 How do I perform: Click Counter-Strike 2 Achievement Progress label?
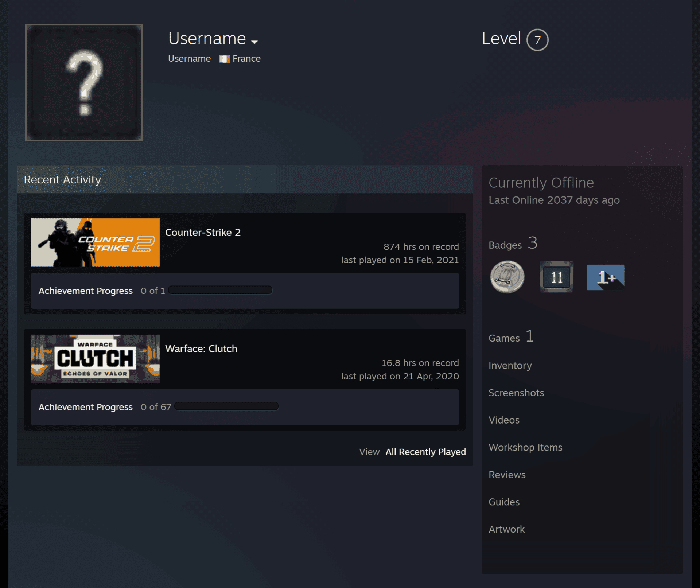(86, 291)
